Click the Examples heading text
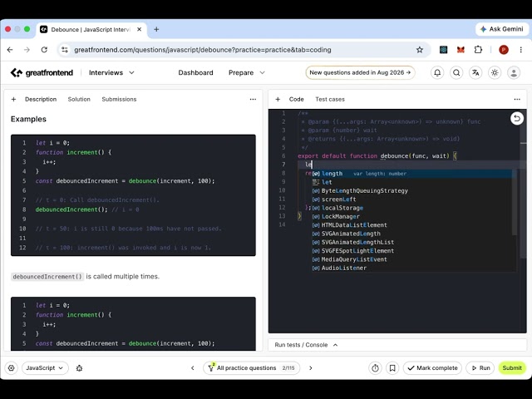 [x=28, y=119]
